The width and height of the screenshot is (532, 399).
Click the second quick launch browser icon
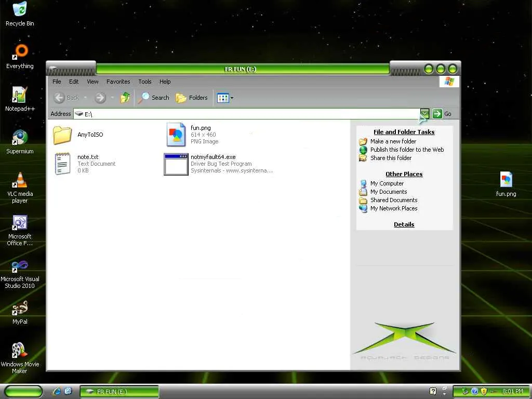68,391
